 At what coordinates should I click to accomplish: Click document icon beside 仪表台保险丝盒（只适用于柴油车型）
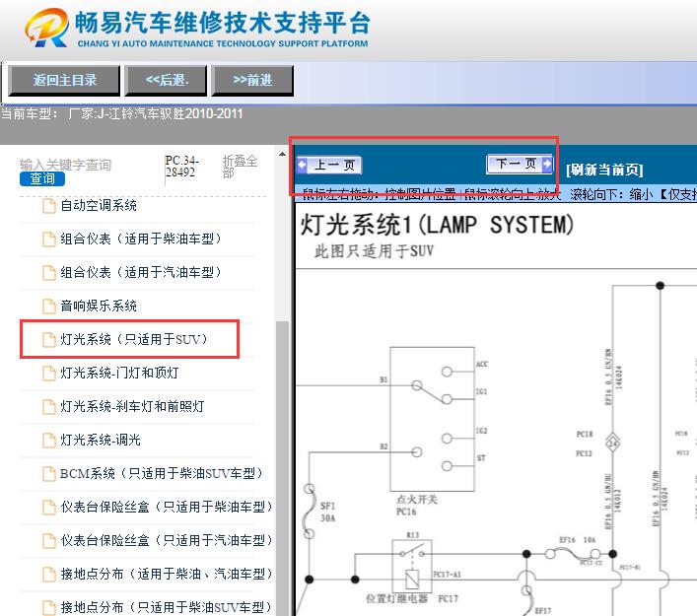tap(49, 508)
